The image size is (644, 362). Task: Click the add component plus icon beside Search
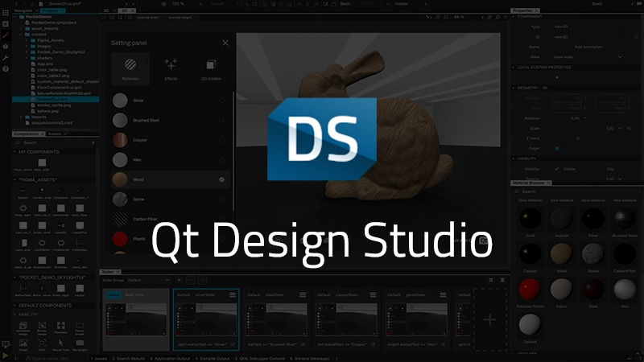[94, 142]
